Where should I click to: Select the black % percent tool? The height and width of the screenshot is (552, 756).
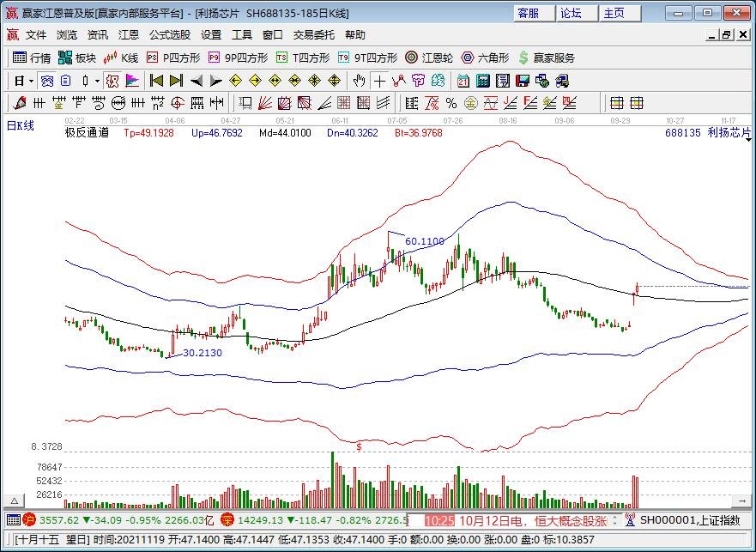pos(451,103)
